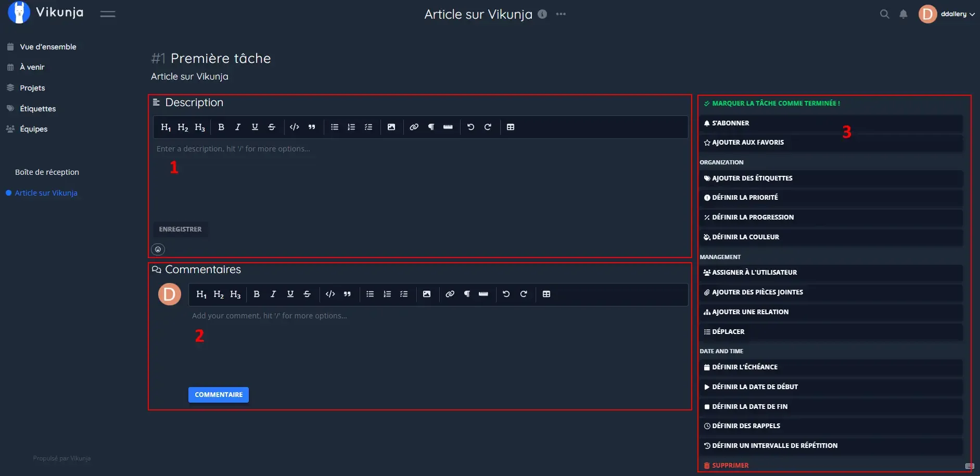Screen dimensions: 980x476
Task: Insert code block in Description editor
Action: click(x=295, y=127)
